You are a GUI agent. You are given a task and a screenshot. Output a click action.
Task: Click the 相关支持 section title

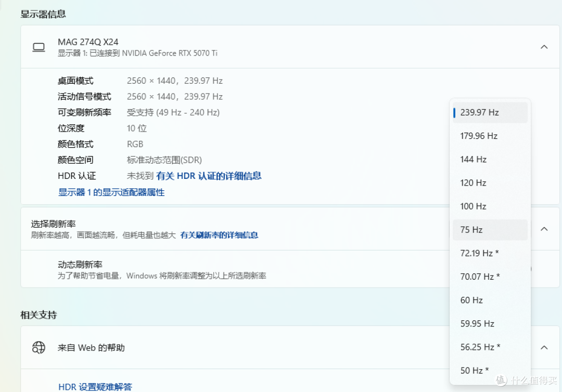point(39,315)
